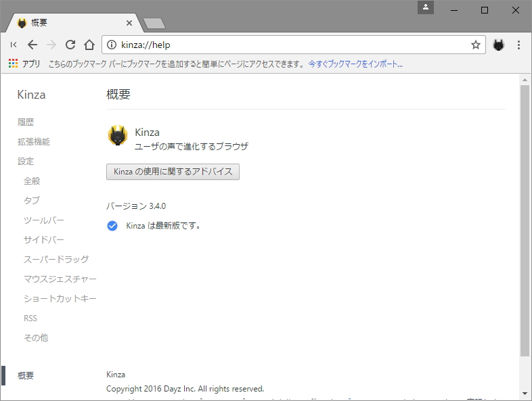Open 設定 in the sidebar
The width and height of the screenshot is (532, 401).
click(x=26, y=162)
